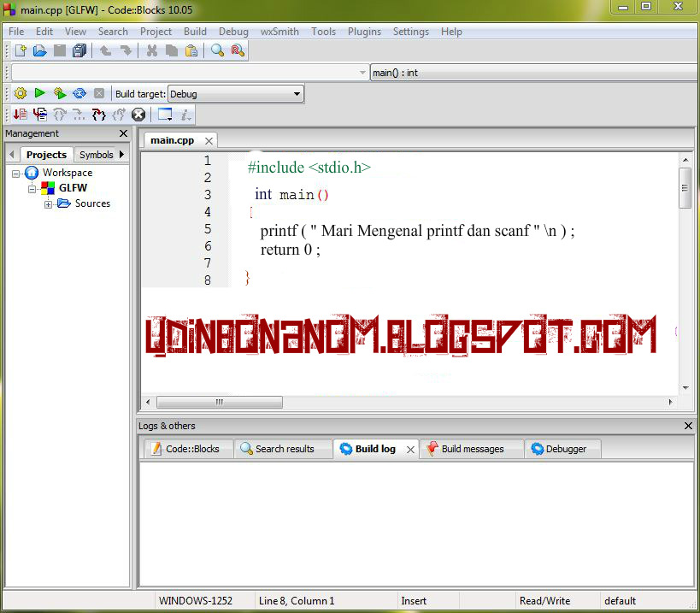
Task: Click the Stop debugger icon
Action: (x=138, y=114)
